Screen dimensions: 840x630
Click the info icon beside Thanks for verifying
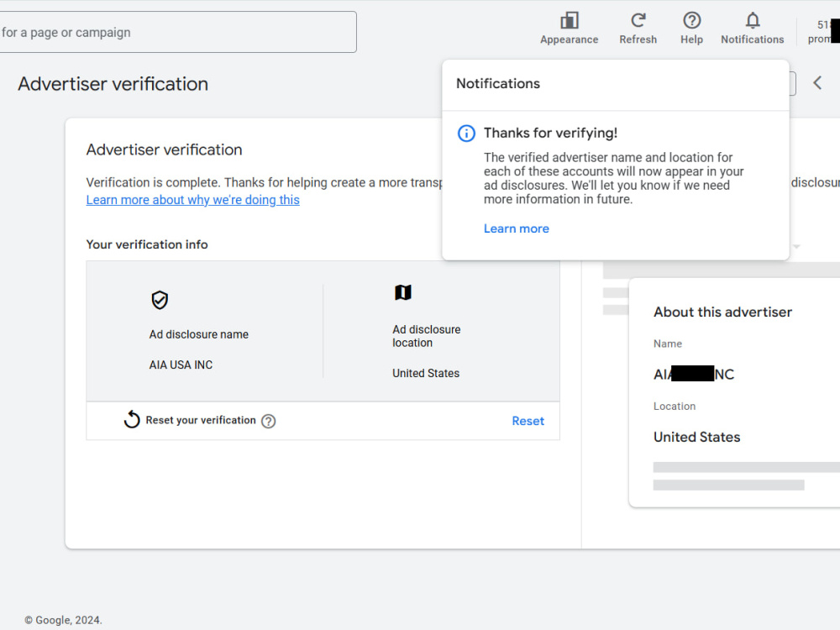pos(466,133)
